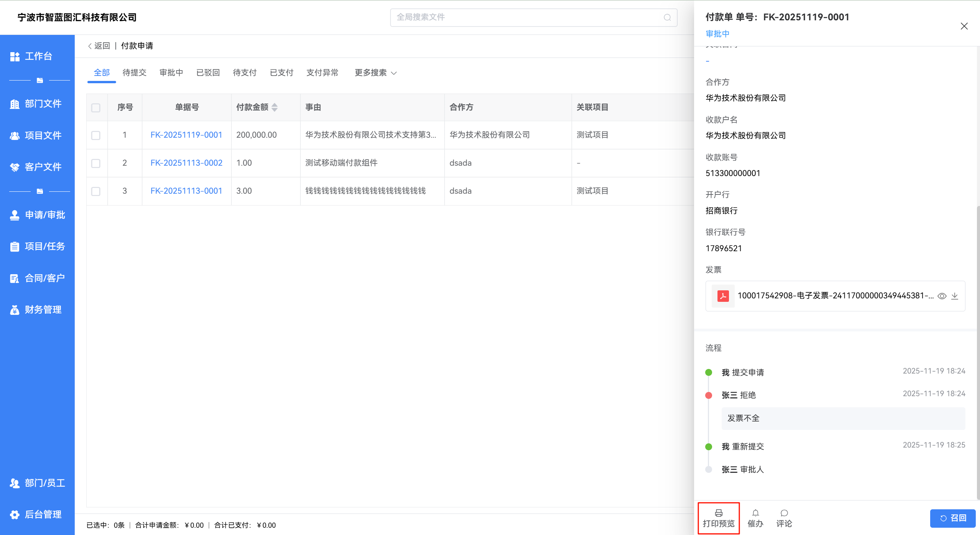Click the 催办 bell reminder icon
The width and height of the screenshot is (980, 535).
(755, 513)
